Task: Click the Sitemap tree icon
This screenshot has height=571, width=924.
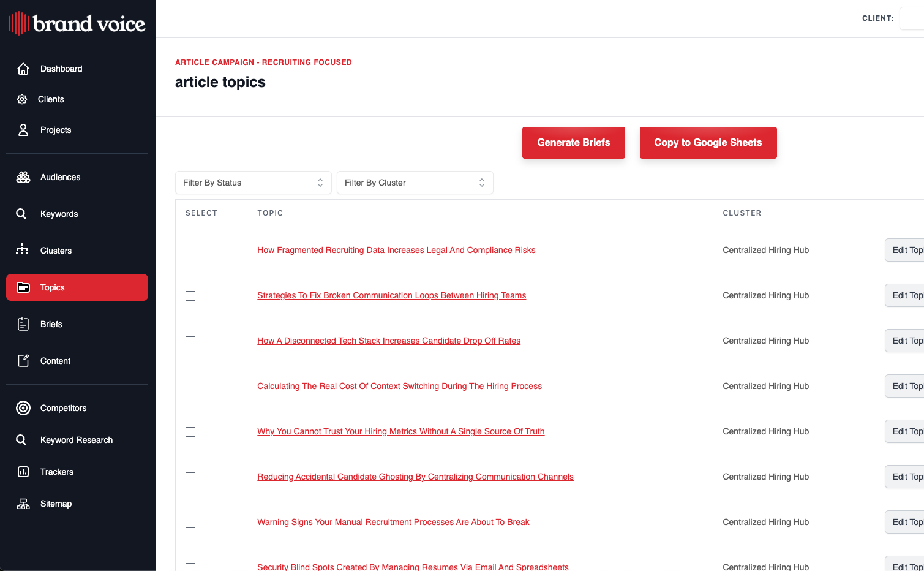Action: click(23, 504)
